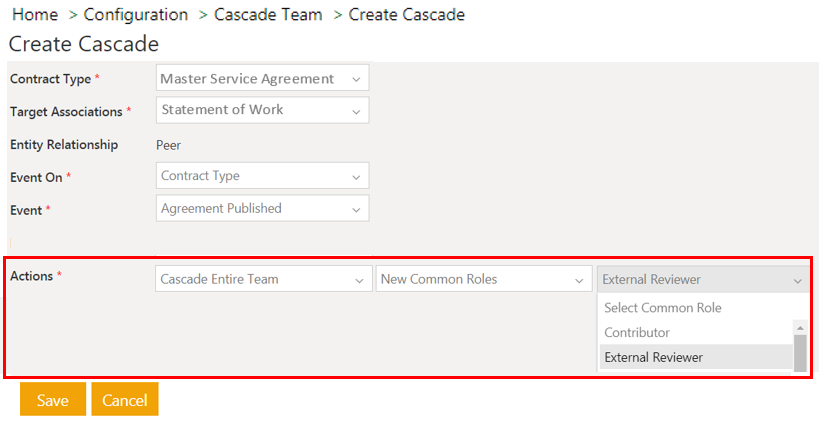Expand the Target Associations dropdown

262,110
